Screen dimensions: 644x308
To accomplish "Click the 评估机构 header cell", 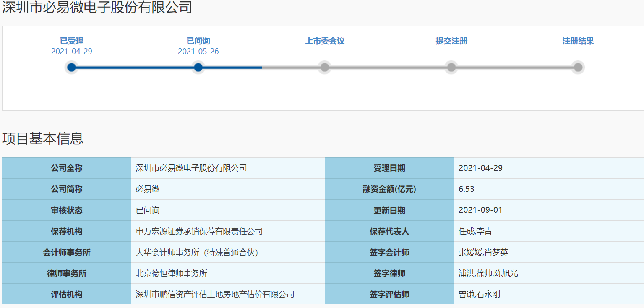I will [67, 294].
